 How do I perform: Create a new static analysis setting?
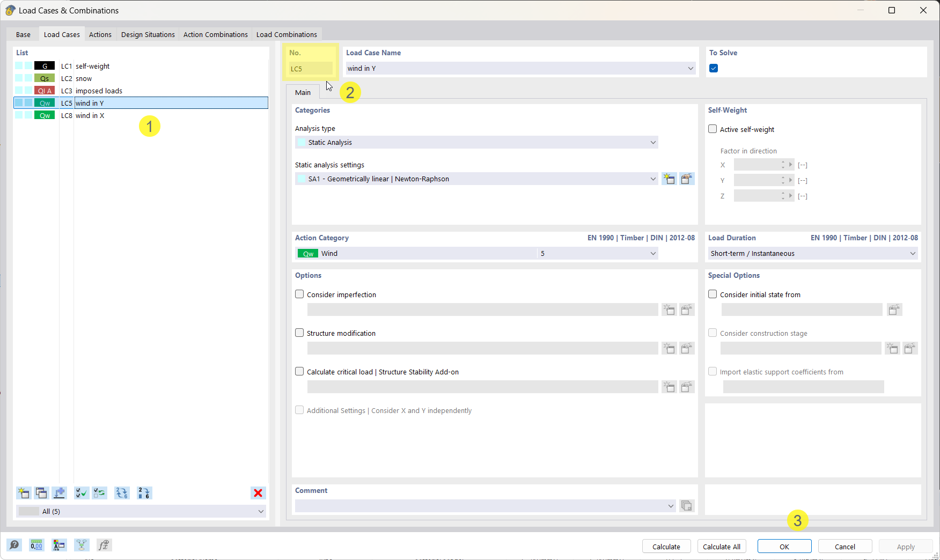669,179
